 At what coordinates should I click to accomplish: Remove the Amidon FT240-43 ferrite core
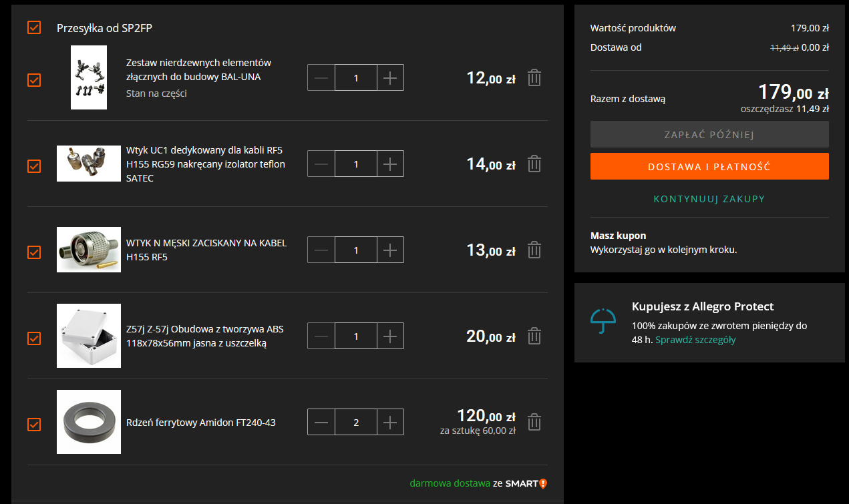pyautogui.click(x=534, y=422)
